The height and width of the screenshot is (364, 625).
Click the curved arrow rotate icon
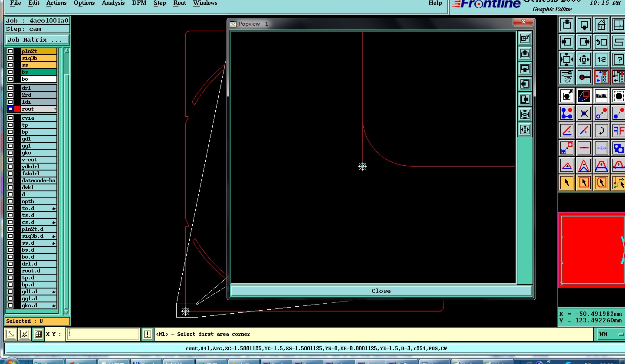[x=601, y=131]
